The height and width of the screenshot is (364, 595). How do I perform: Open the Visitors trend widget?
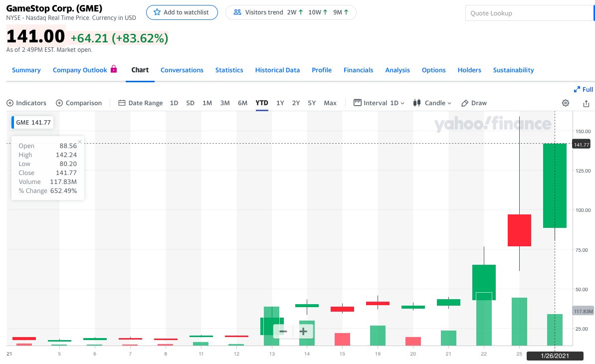point(291,12)
